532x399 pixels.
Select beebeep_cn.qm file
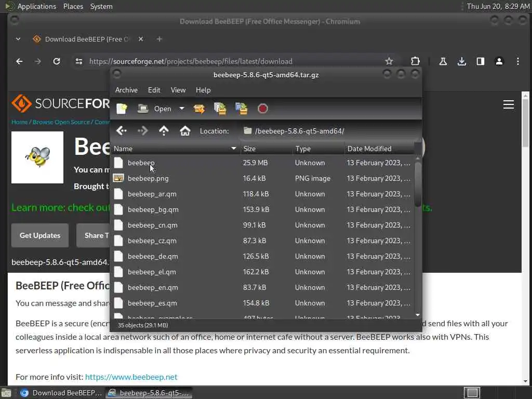tap(262, 225)
